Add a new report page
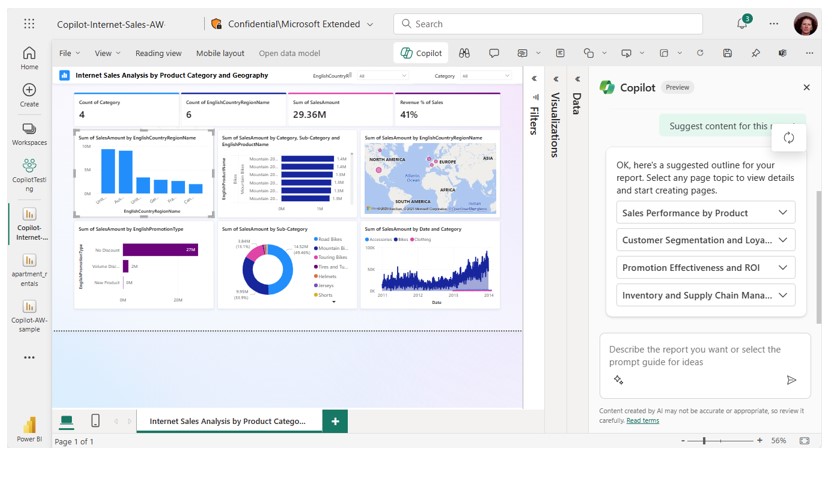Screen dimensions: 832x480 [x=335, y=421]
